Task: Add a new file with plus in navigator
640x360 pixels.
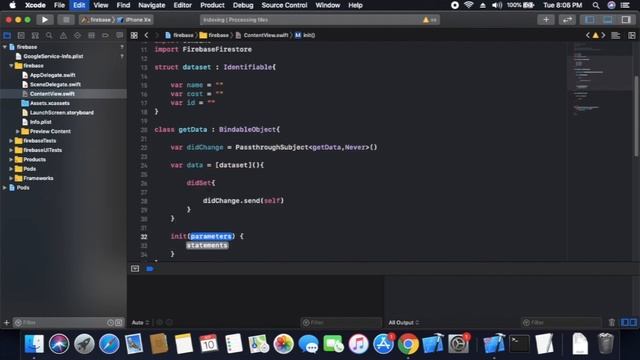Action: pyautogui.click(x=7, y=322)
